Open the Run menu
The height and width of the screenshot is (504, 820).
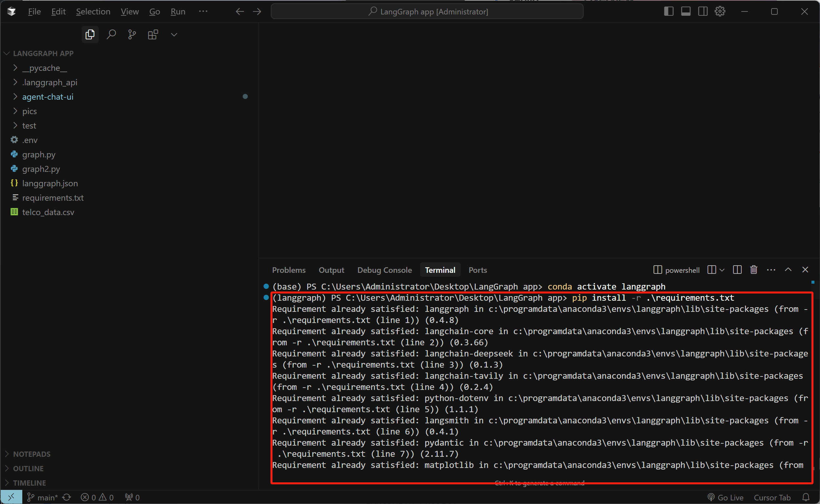click(x=178, y=12)
